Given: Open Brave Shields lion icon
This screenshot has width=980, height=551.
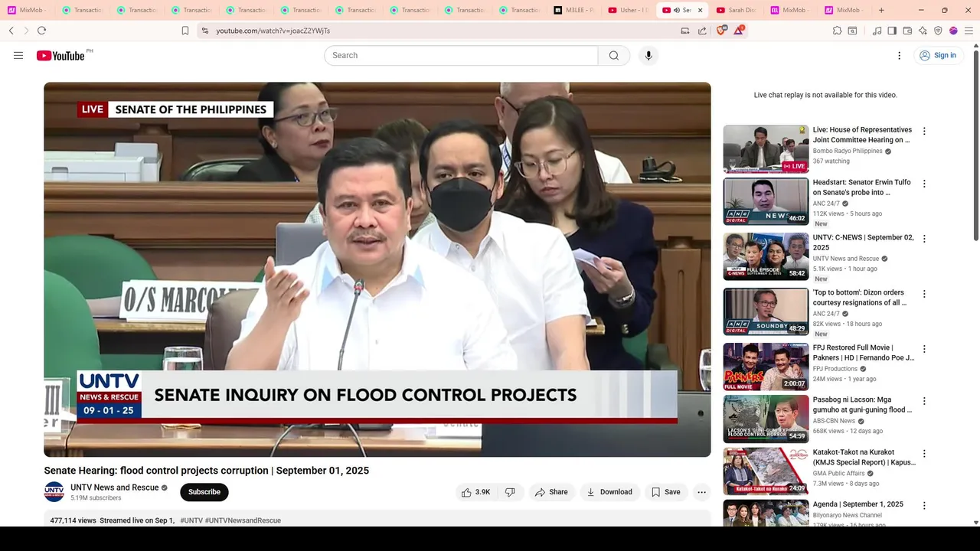Looking at the screenshot, I should coord(721,31).
